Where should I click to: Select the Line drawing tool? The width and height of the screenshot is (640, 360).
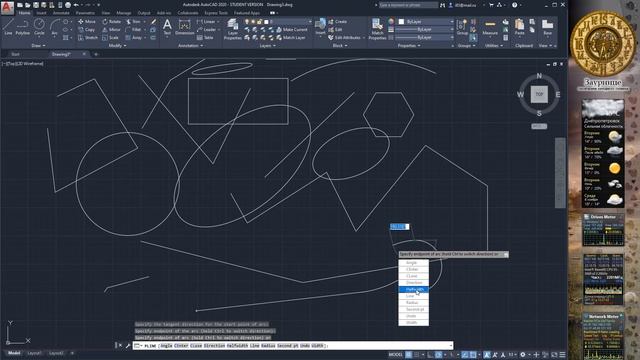(8, 27)
